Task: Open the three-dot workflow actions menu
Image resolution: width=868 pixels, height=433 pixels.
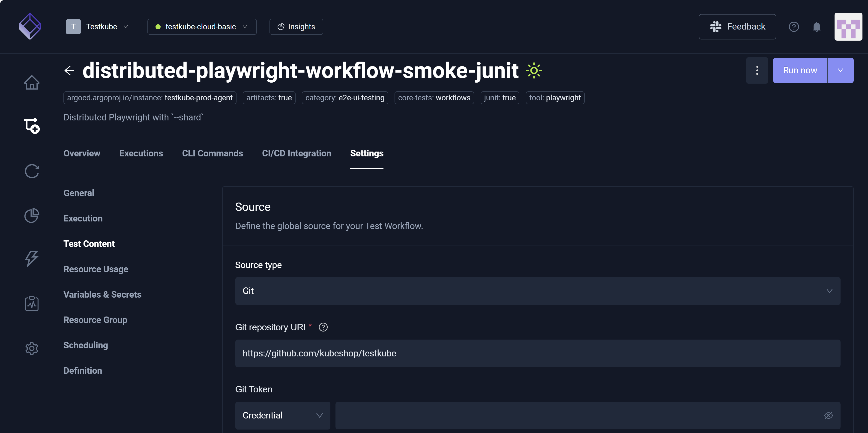Action: click(x=757, y=70)
